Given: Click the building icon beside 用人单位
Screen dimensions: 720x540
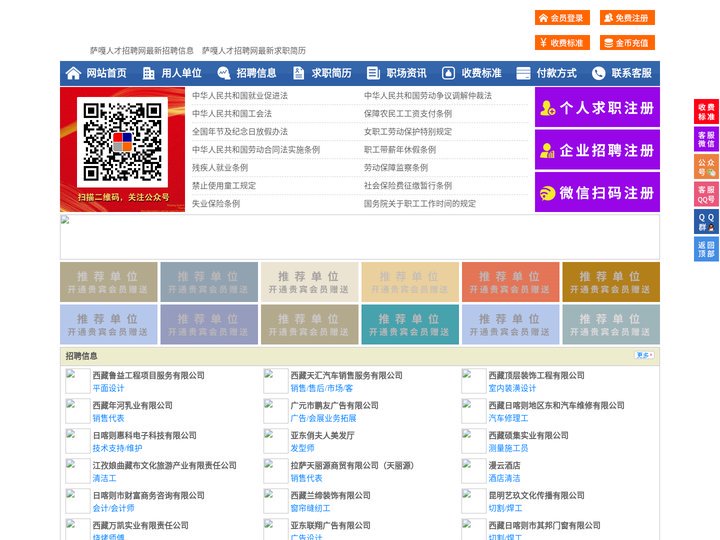Looking at the screenshot, I should [148, 73].
